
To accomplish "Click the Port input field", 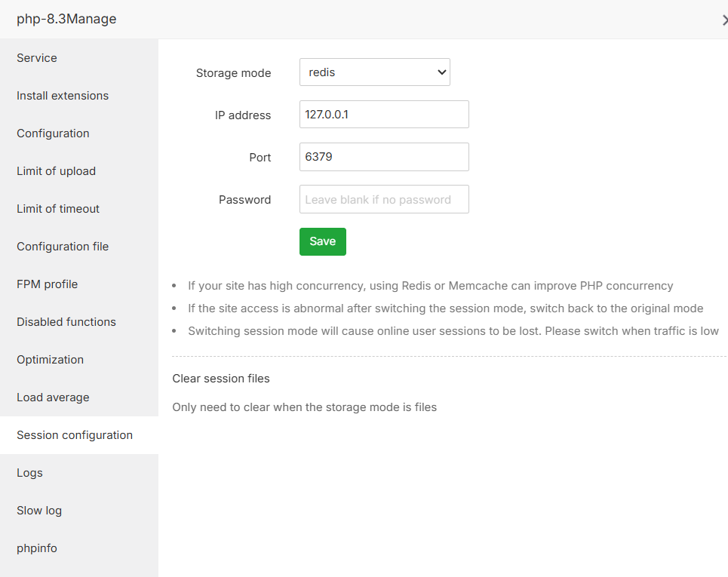I will pyautogui.click(x=384, y=157).
